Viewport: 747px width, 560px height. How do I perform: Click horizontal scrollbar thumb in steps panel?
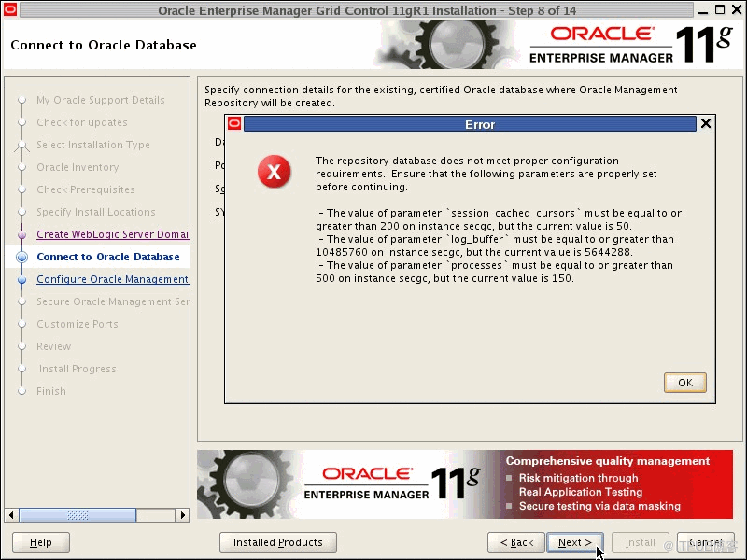point(78,515)
